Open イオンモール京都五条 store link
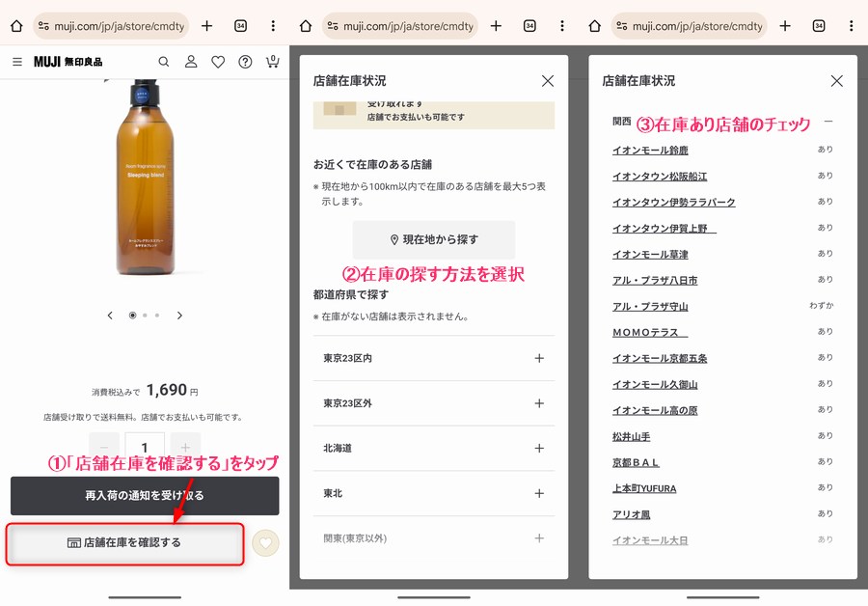The image size is (868, 606). pyautogui.click(x=660, y=358)
